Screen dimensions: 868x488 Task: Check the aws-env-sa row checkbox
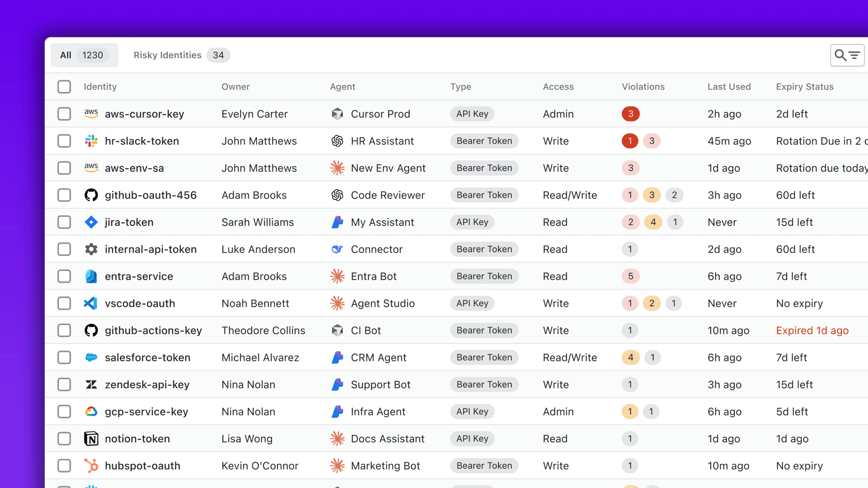point(64,168)
